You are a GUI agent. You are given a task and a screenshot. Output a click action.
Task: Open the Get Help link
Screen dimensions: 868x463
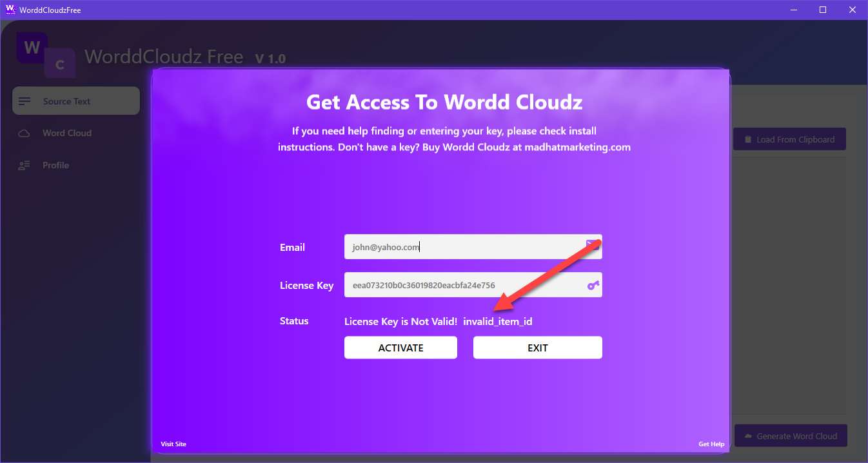coord(711,444)
